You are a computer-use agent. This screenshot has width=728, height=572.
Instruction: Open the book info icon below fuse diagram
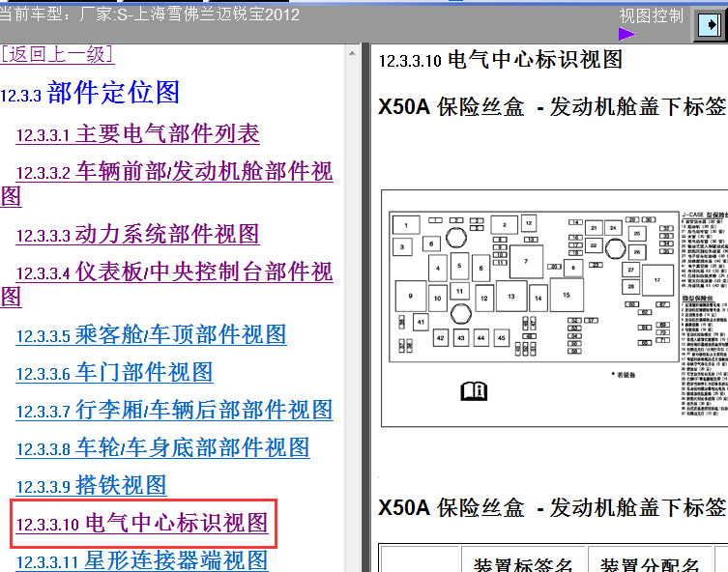(474, 390)
